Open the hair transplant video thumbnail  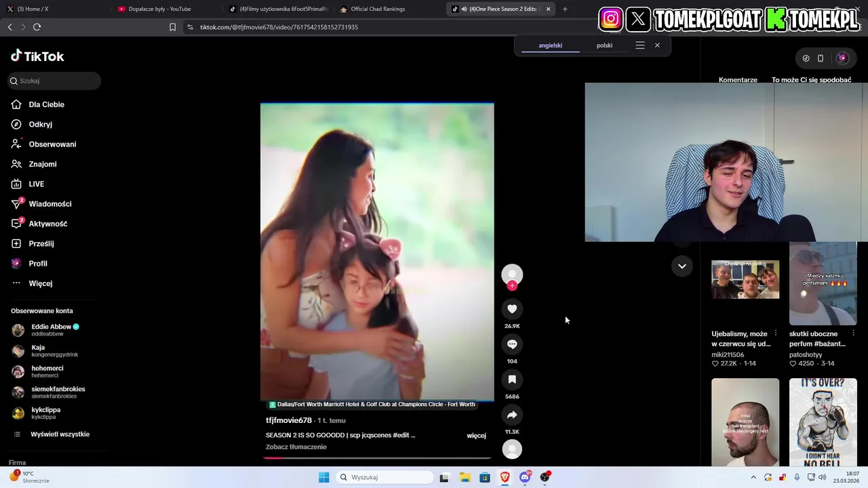[745, 422]
